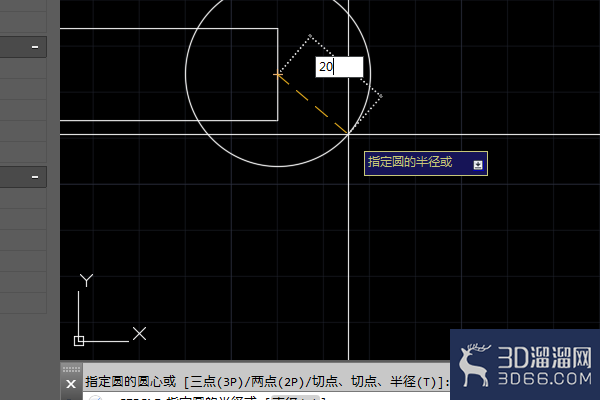Collapse the lower left panel section with minus button

[35, 177]
